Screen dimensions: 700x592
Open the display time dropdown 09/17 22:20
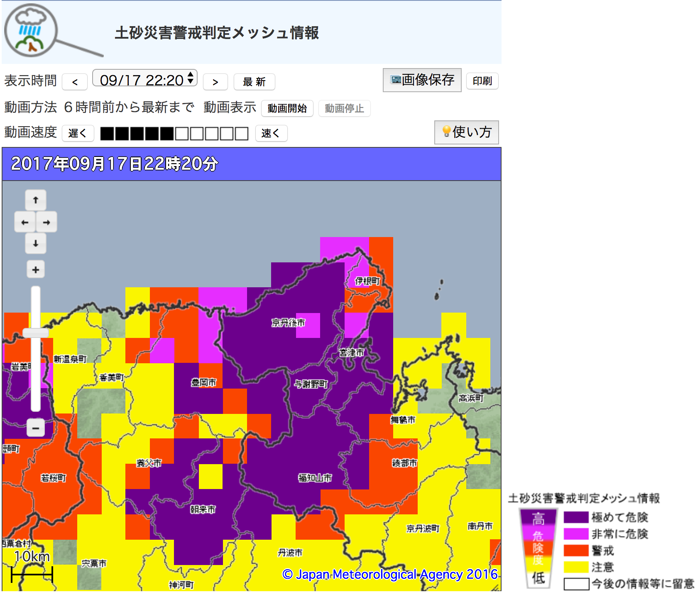[x=145, y=78]
